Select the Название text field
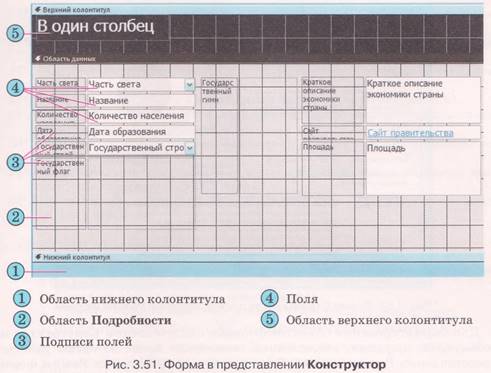The image size is (491, 373). pos(140,101)
